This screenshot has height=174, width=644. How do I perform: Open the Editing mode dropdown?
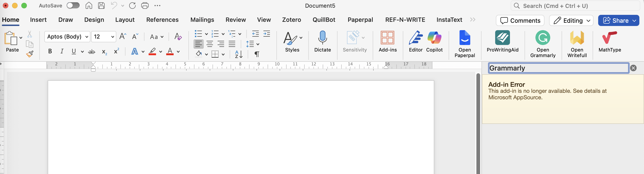pyautogui.click(x=571, y=21)
